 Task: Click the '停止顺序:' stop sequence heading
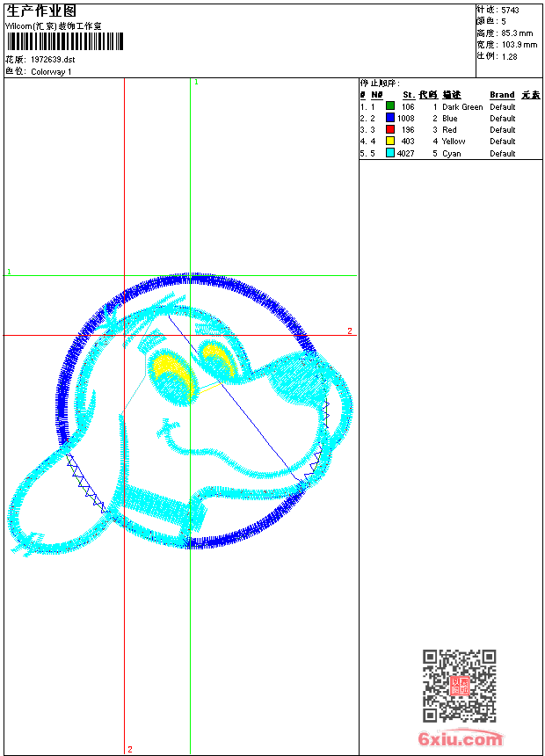coord(380,84)
